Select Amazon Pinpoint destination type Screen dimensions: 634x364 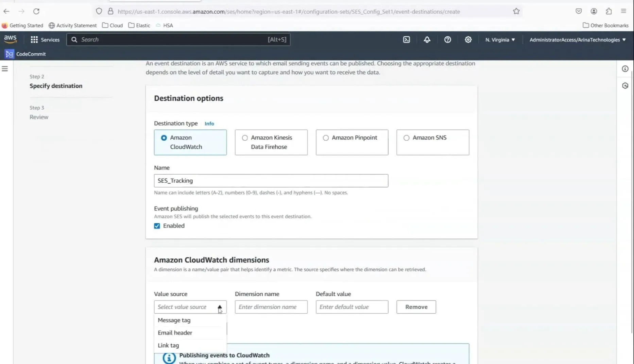tap(326, 138)
